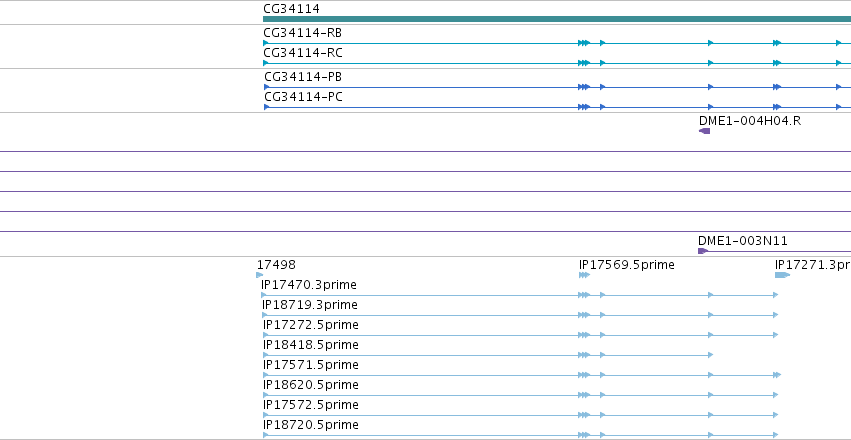Select the IP18418.5prime label
Image resolution: width=851 pixels, height=440 pixels.
click(311, 345)
